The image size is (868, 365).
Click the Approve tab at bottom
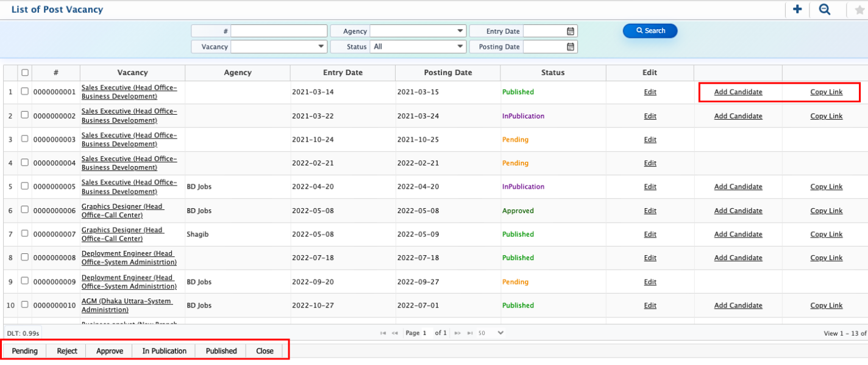coord(110,351)
